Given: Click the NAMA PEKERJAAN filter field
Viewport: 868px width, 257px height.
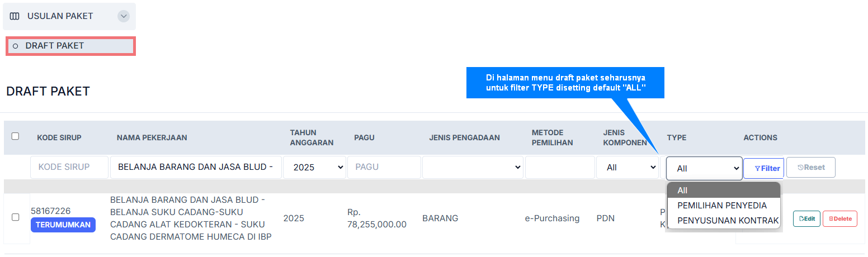Looking at the screenshot, I should pos(196,167).
